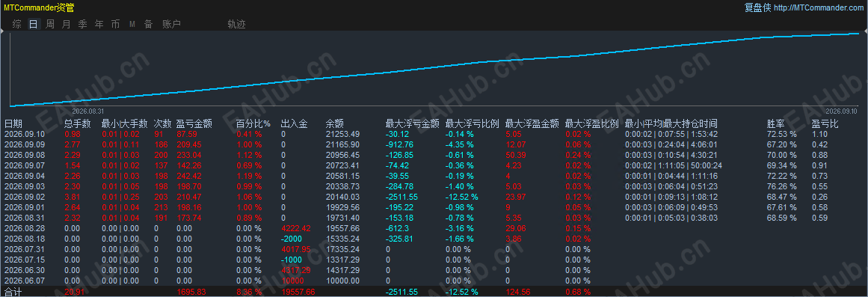This screenshot has height=297, width=868.
Task: Open the http://MTCommander.com link
Action: point(818,7)
